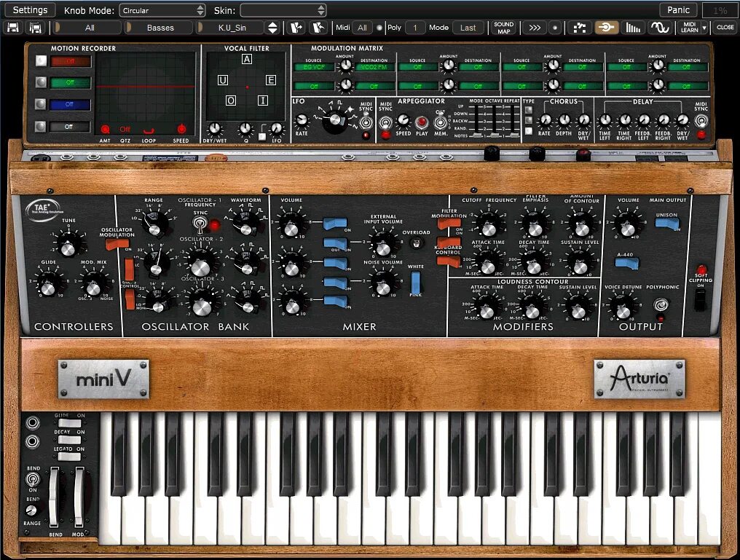Click the Motion Recorder LOOP icon

point(149,130)
